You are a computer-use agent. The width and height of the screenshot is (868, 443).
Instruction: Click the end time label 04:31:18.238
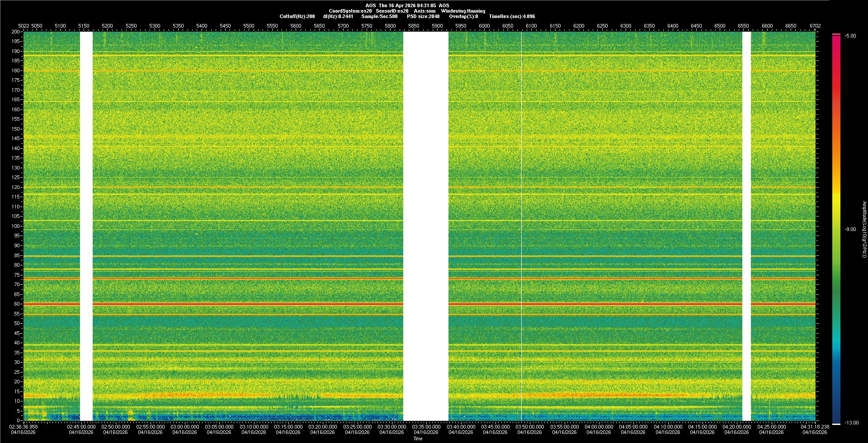815,427
